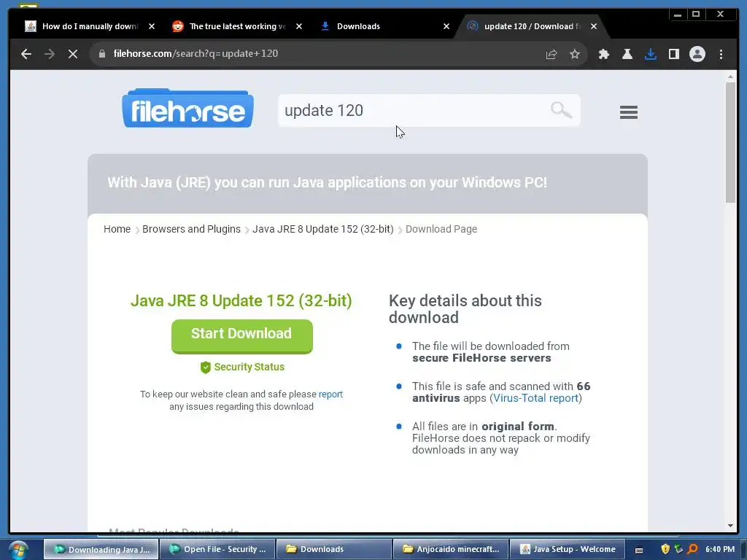Bookmark this page with the star
This screenshot has width=747, height=560.
(575, 54)
